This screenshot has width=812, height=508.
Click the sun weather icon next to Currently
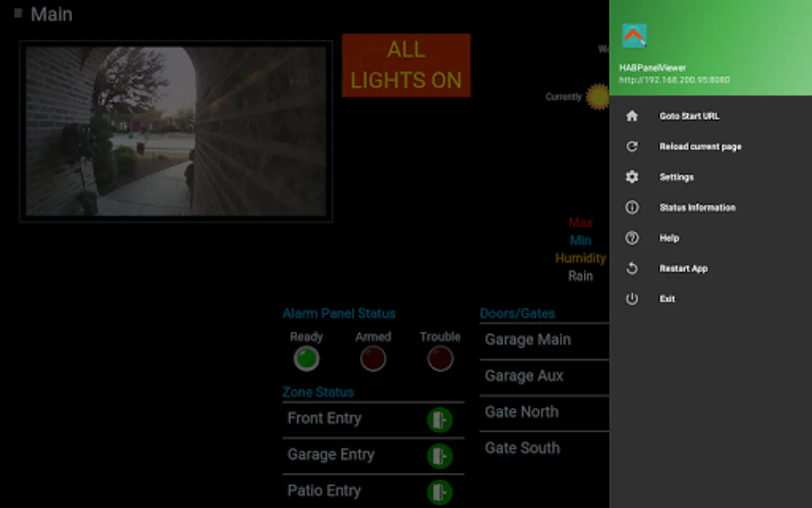tap(598, 97)
